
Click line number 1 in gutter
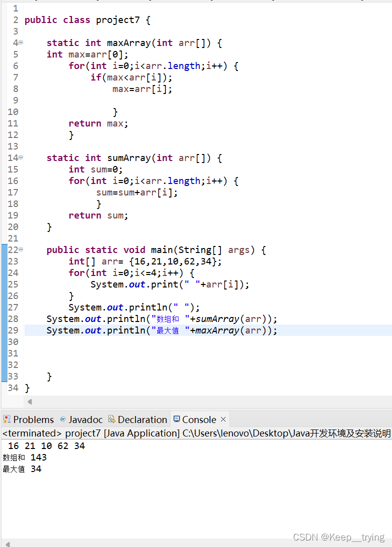click(x=15, y=8)
